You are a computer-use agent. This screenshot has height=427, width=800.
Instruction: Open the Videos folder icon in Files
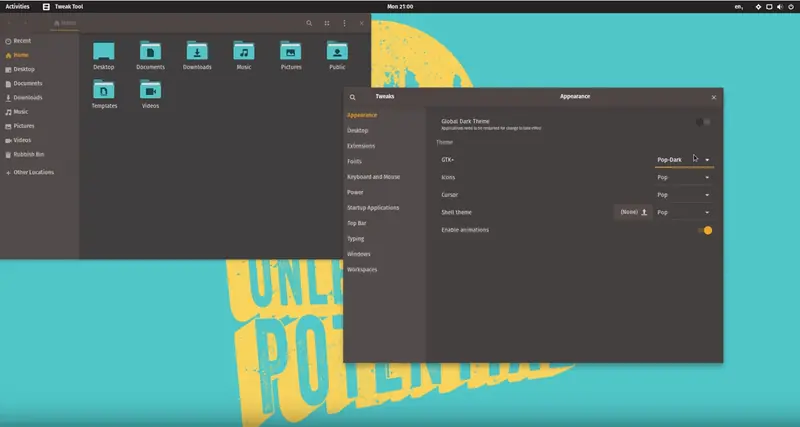click(x=151, y=90)
